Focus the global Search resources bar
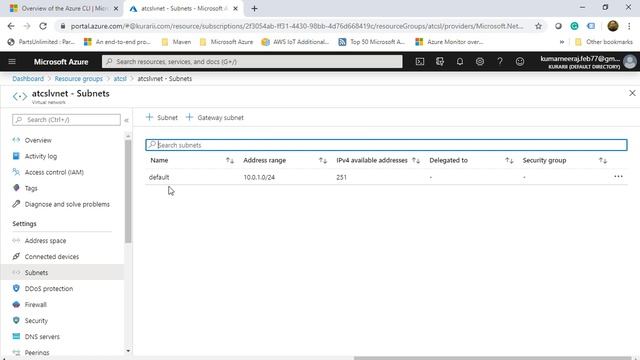Viewport: 640px width, 360px height. 252,62
